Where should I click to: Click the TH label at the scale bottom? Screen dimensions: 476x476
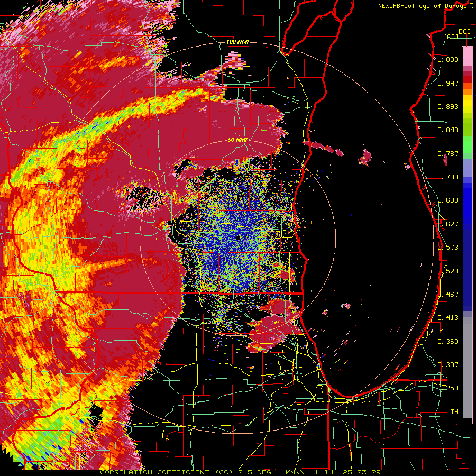(454, 412)
